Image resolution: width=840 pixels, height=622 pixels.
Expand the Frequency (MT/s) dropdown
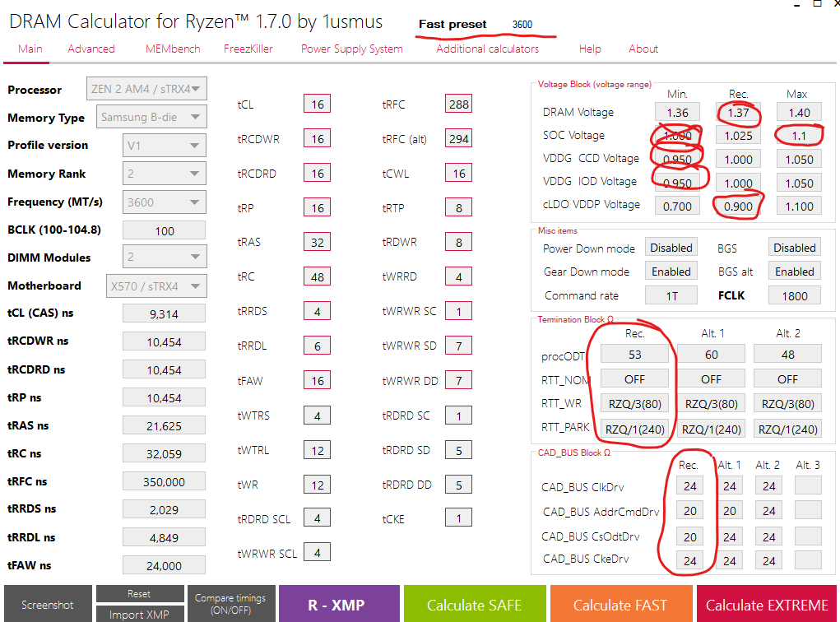click(164, 202)
